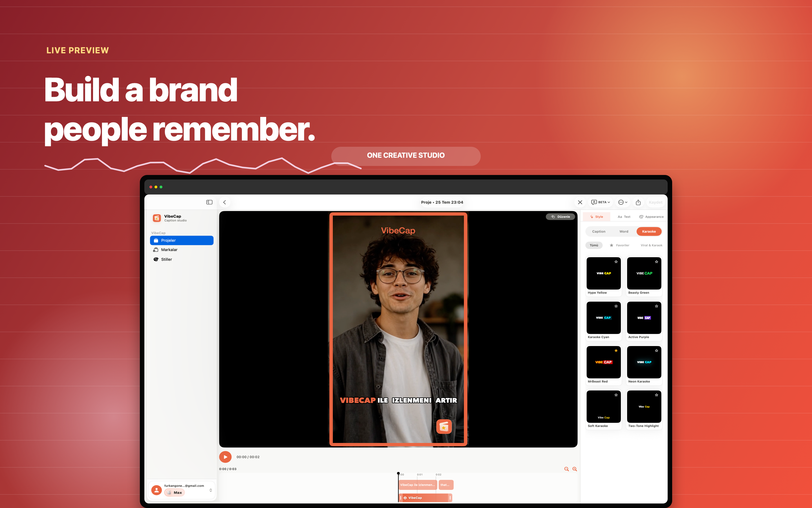The width and height of the screenshot is (812, 508).
Task: Switch to the Text tab
Action: click(624, 217)
